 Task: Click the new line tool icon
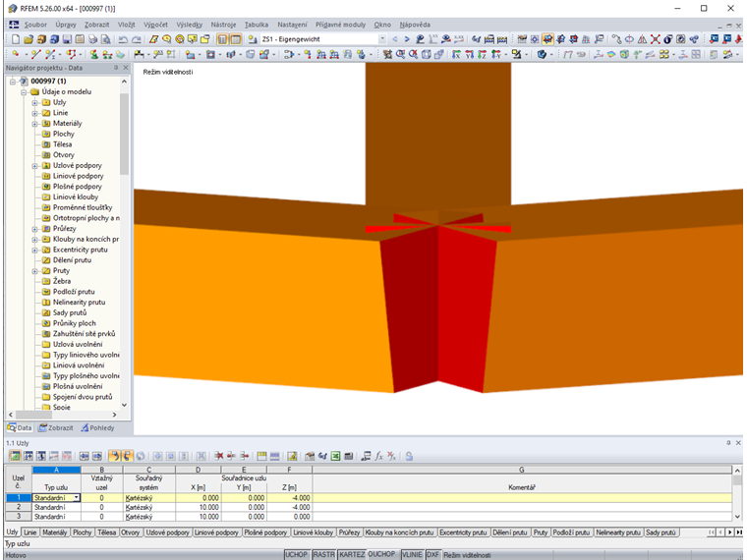35,54
